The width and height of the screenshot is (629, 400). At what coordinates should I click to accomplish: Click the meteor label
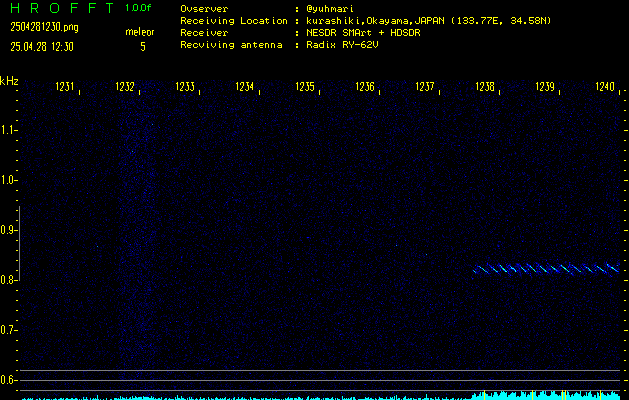140,32
